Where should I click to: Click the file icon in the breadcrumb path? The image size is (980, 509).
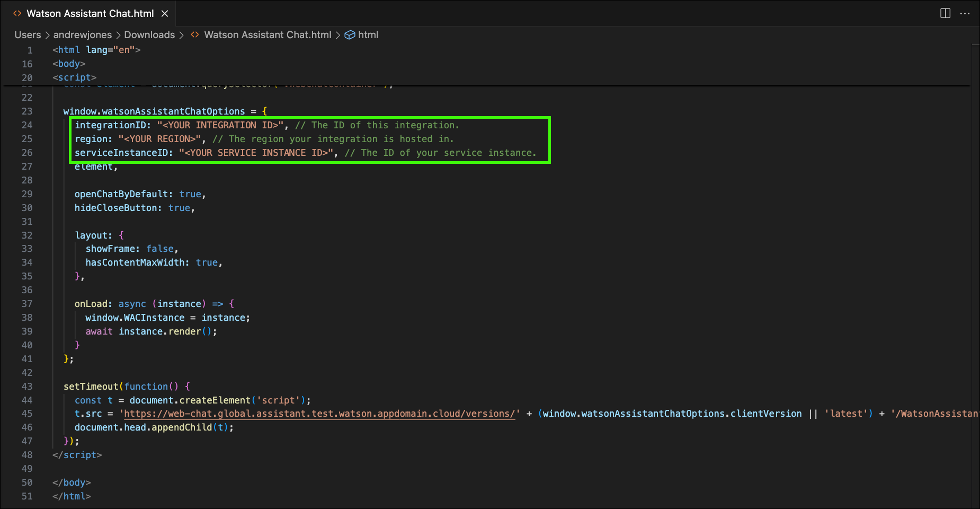point(195,35)
